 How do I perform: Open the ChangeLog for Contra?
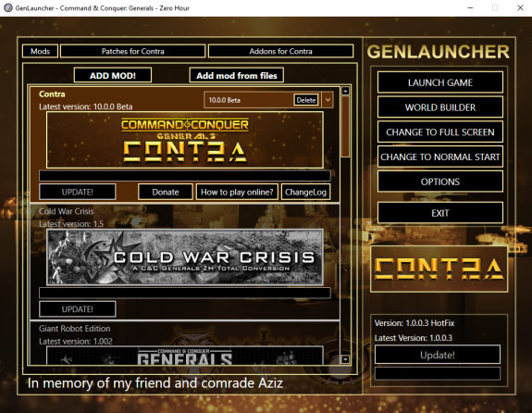click(x=305, y=193)
